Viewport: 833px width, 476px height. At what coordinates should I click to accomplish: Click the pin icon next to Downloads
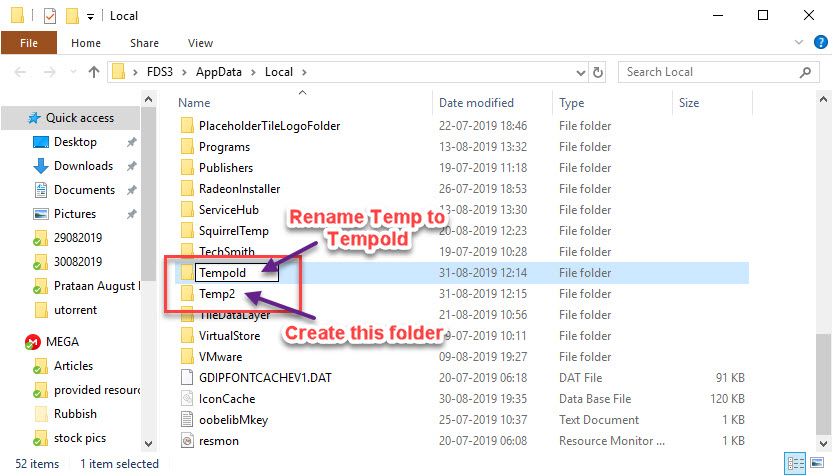click(131, 166)
